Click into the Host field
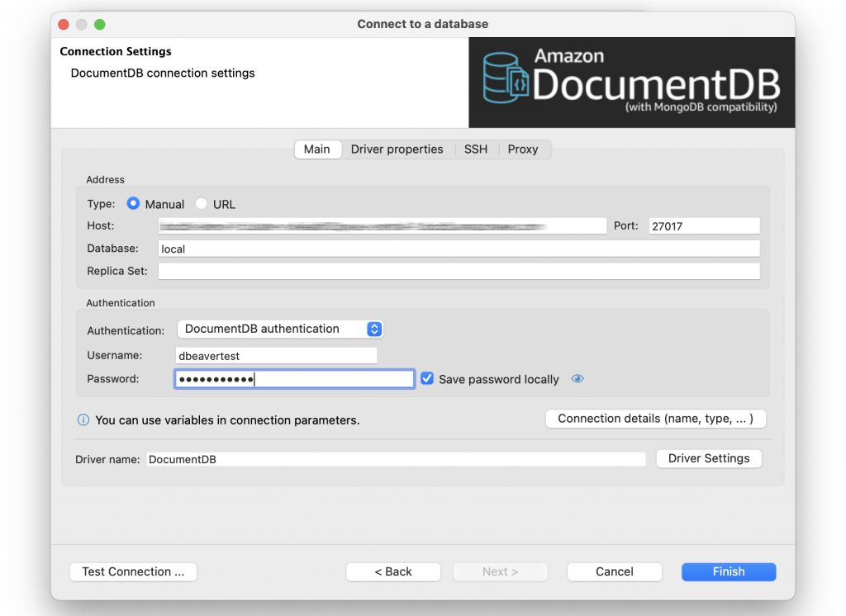846x616 pixels. (382, 226)
